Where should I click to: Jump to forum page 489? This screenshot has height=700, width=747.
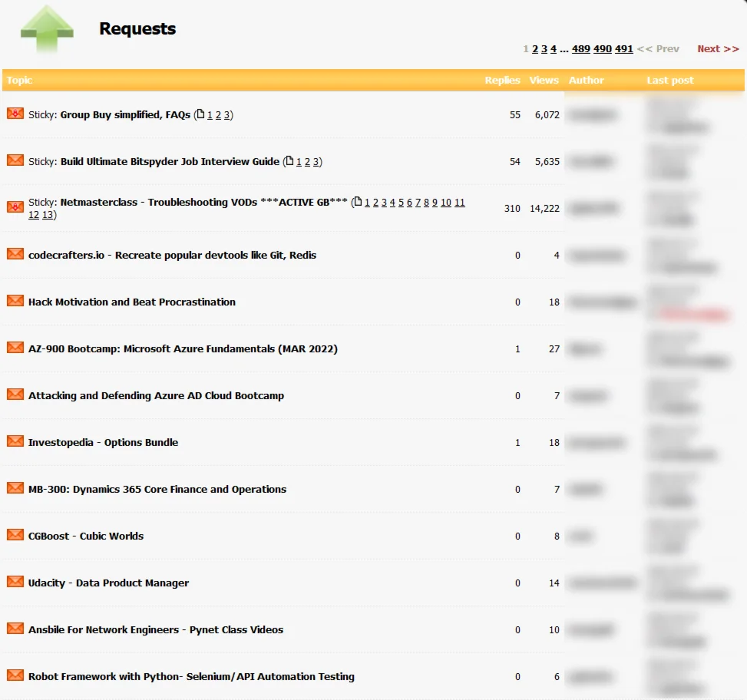(x=580, y=49)
